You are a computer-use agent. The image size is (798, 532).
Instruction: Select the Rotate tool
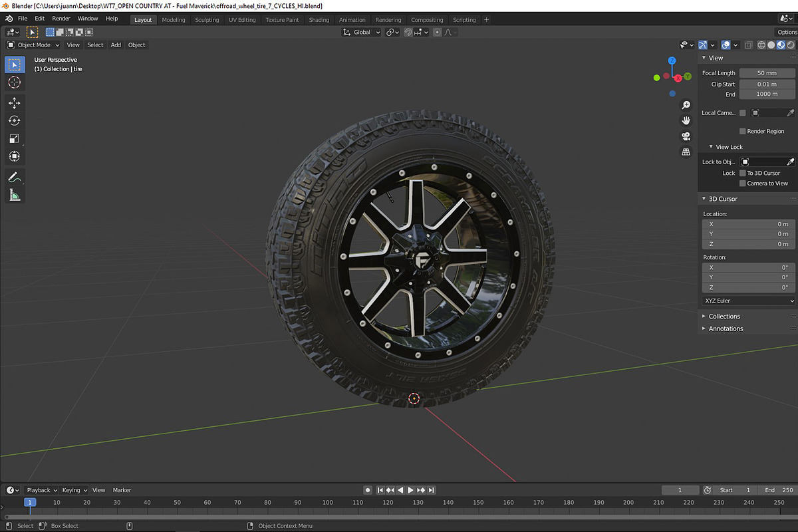tap(15, 120)
